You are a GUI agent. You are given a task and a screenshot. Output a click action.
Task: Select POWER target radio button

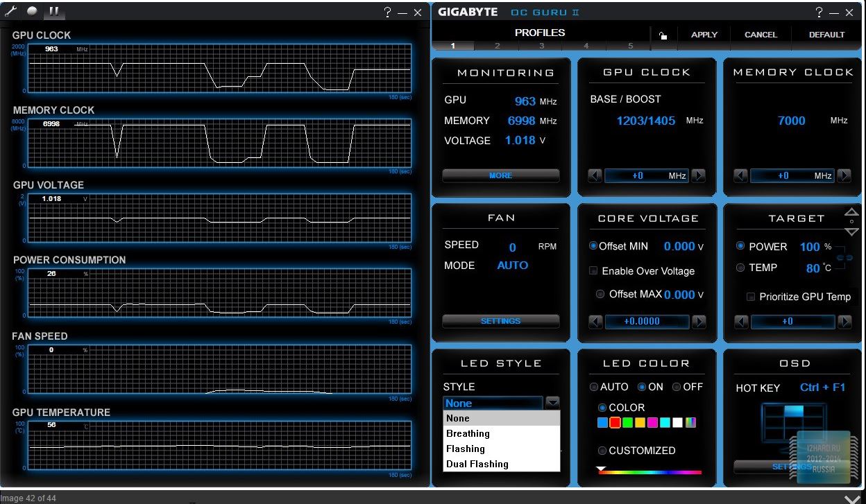click(x=740, y=246)
